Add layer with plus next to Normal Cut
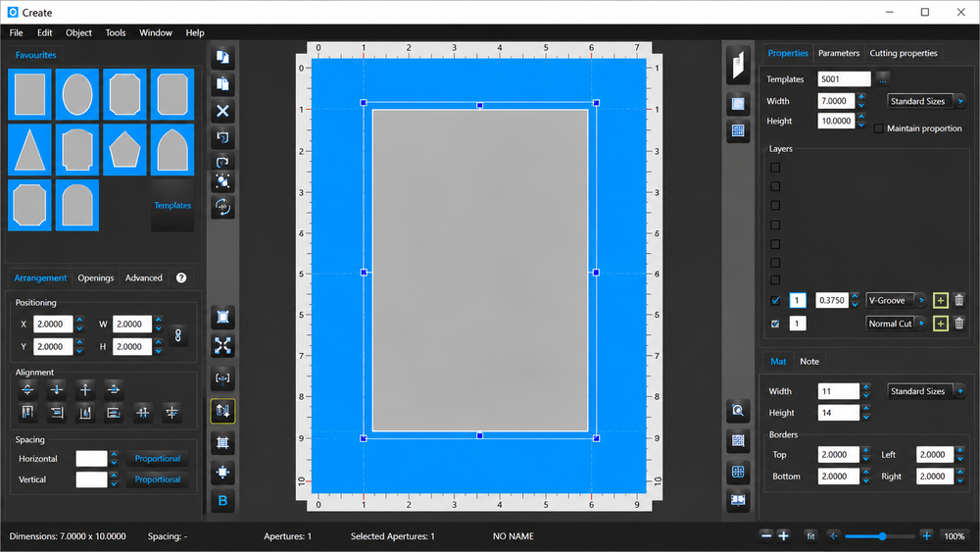This screenshot has width=980, height=552. click(x=940, y=324)
